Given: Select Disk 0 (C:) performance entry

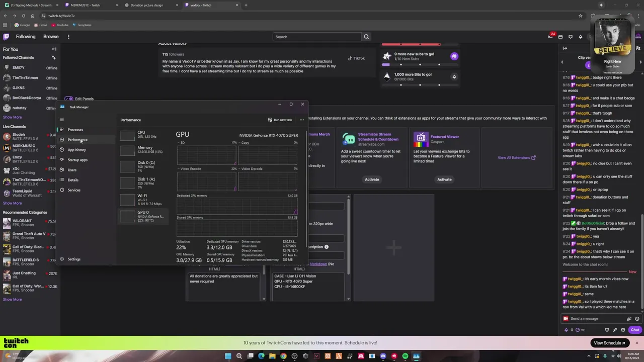Looking at the screenshot, I should point(144,166).
